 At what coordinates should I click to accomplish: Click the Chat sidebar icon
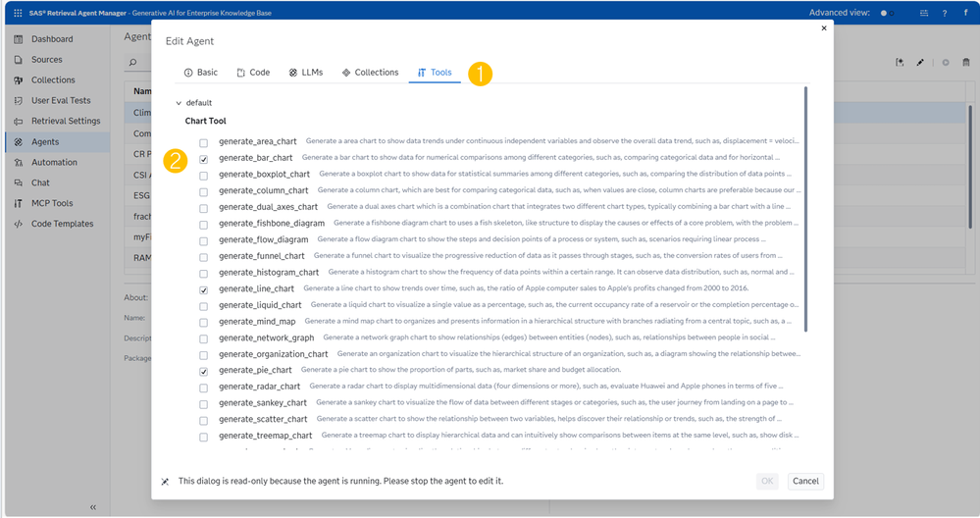(x=18, y=183)
